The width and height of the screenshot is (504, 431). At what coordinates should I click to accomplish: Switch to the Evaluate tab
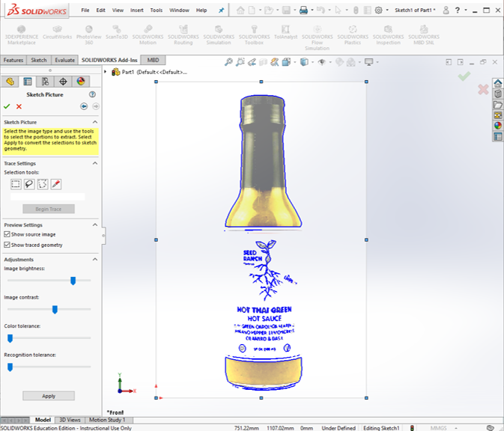(x=64, y=60)
